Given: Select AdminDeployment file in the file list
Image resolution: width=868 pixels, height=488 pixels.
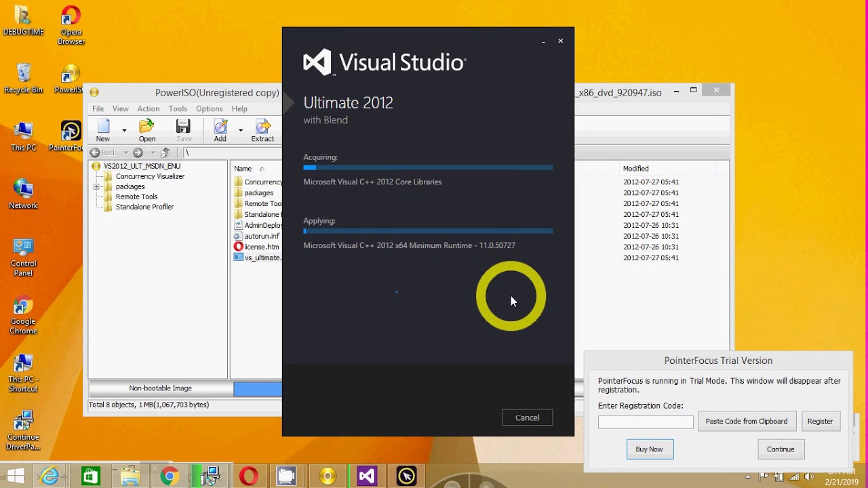Looking at the screenshot, I should pos(258,225).
